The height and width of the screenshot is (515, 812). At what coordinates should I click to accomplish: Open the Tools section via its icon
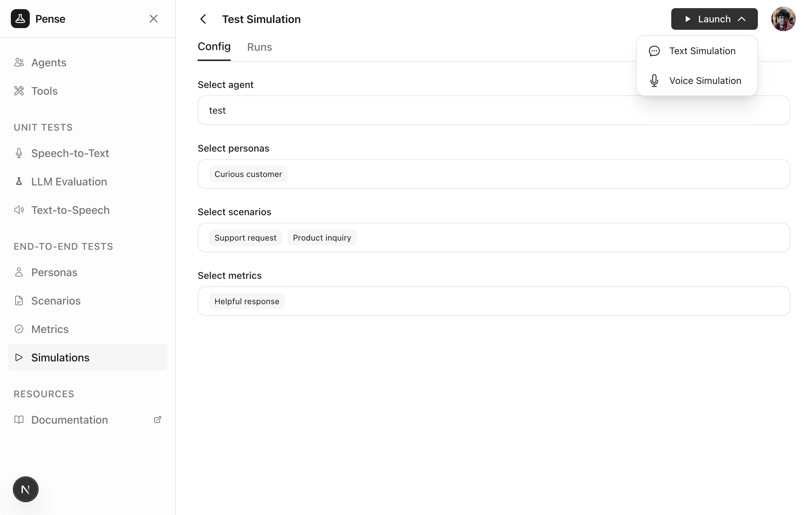19,91
